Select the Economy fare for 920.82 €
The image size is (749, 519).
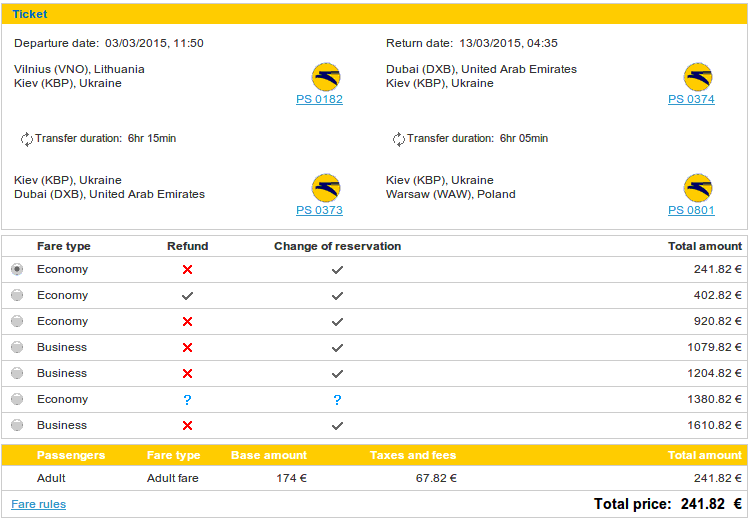point(17,321)
